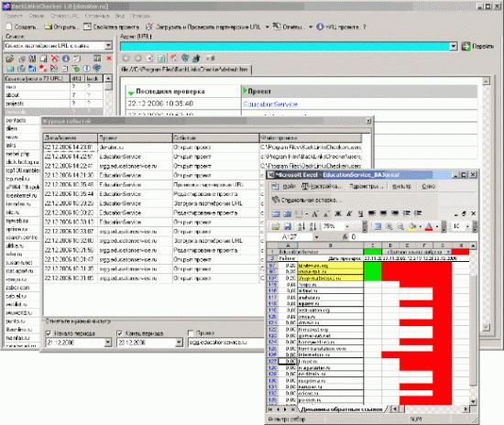The image size is (504, 425).
Task: Open the font size 10 dropdown in Excel
Action: pyautogui.click(x=467, y=226)
